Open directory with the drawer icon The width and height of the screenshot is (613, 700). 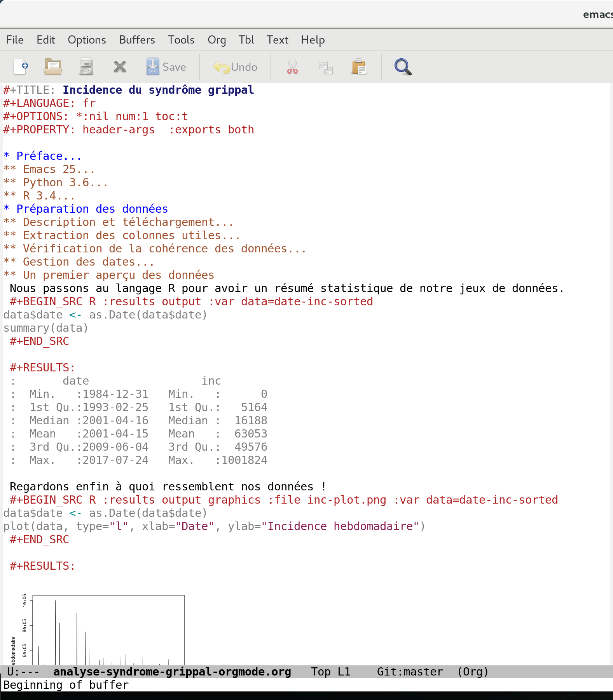86,67
